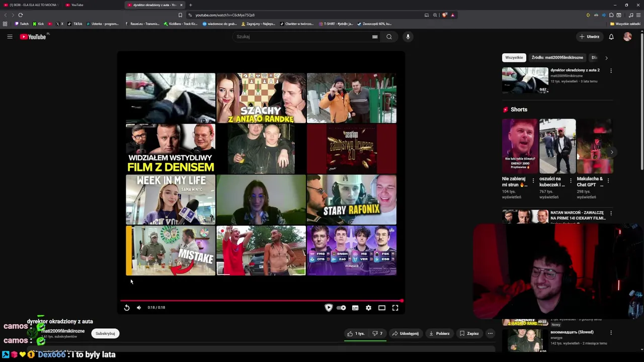
Task: Click the Udostępnij share button
Action: (x=406, y=333)
